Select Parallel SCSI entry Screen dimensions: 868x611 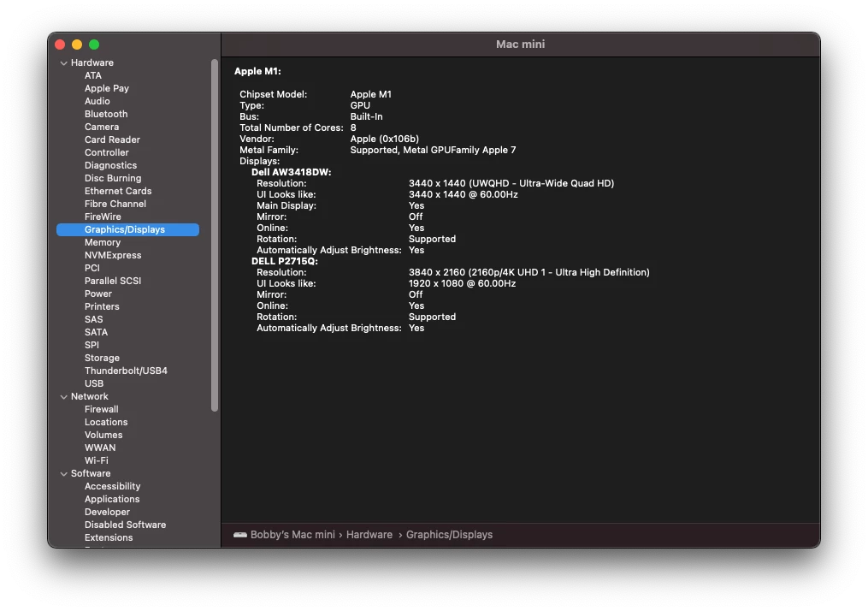point(113,281)
